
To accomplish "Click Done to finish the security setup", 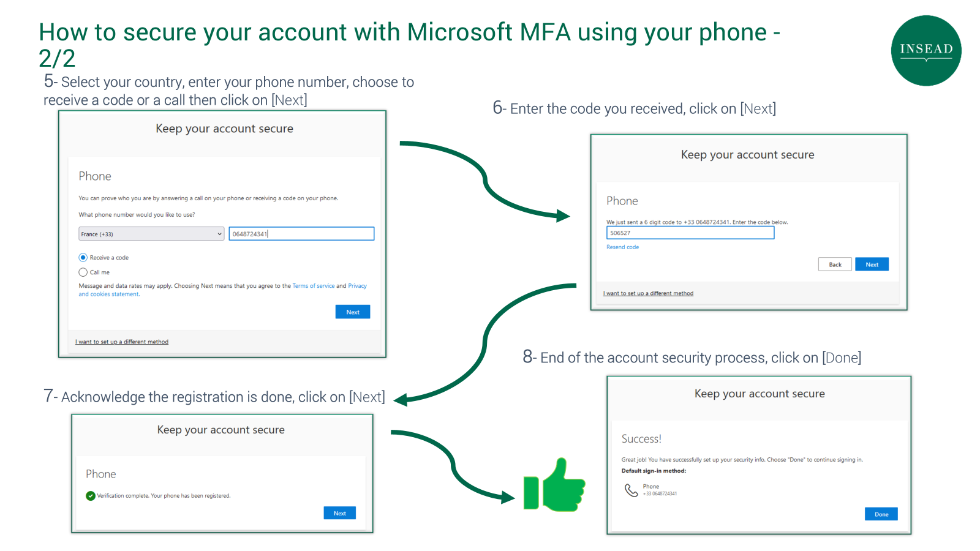I will coord(880,514).
